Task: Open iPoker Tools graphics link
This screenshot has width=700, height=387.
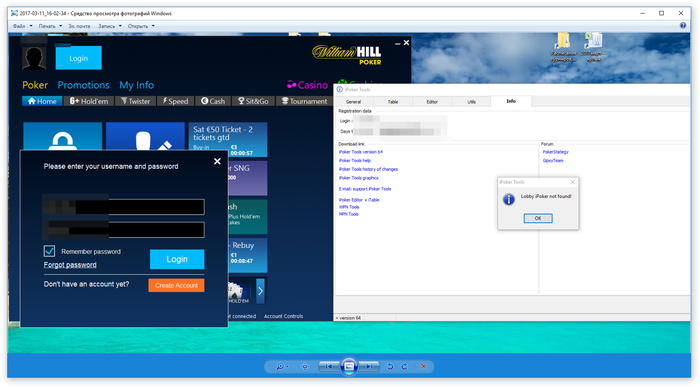Action: 358,178
